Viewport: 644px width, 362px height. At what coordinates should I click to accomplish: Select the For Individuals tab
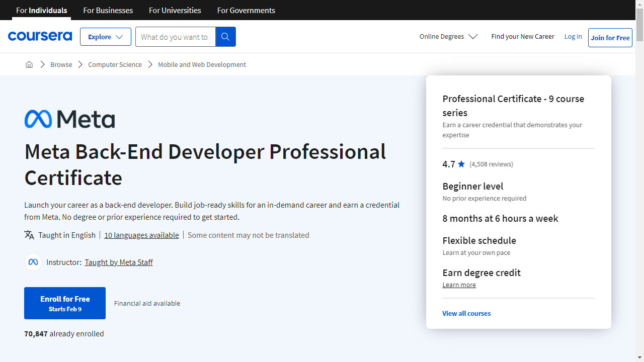[x=42, y=10]
